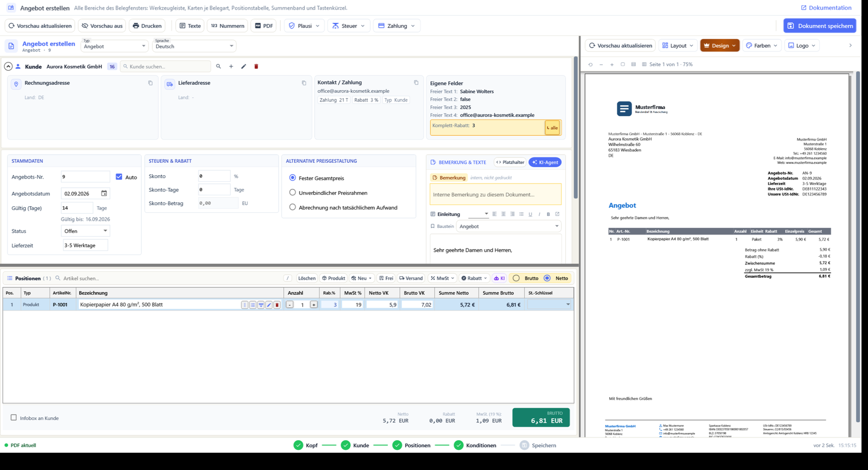Screen dimensions: 868x470
Task: Apply underline formatting in Einleitung toolbar
Action: click(531, 214)
